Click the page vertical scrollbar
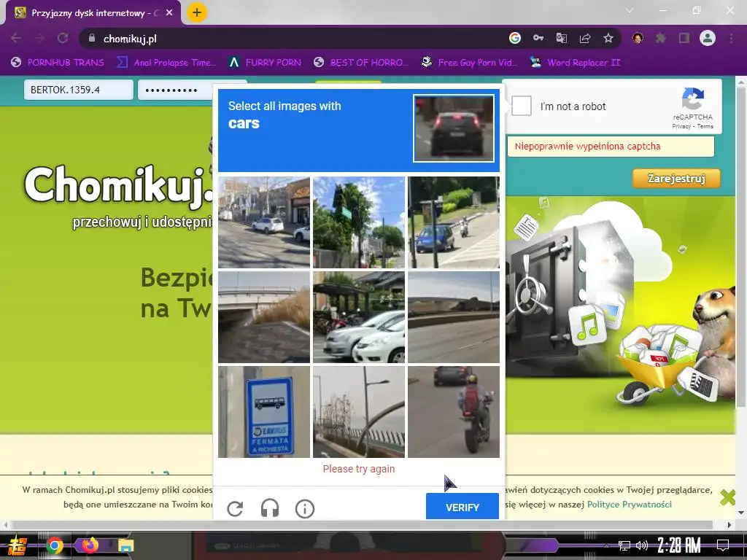 coord(741,248)
